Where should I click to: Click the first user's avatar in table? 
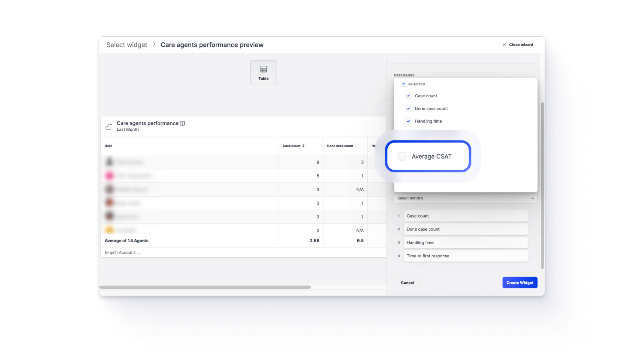(109, 162)
